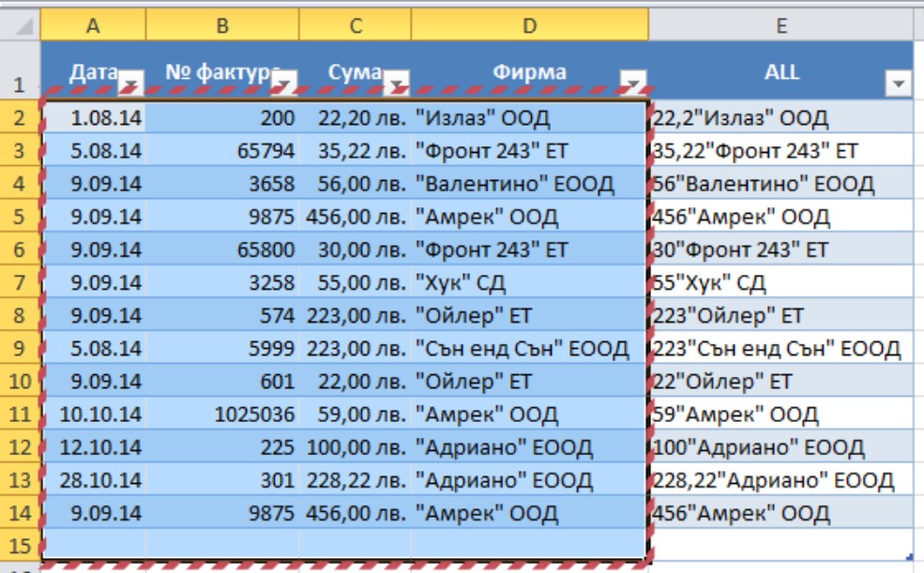Screen dimensions: 924x573
Task: Select cell 223"Сън енд Сън" ЕООД
Action: click(781, 348)
